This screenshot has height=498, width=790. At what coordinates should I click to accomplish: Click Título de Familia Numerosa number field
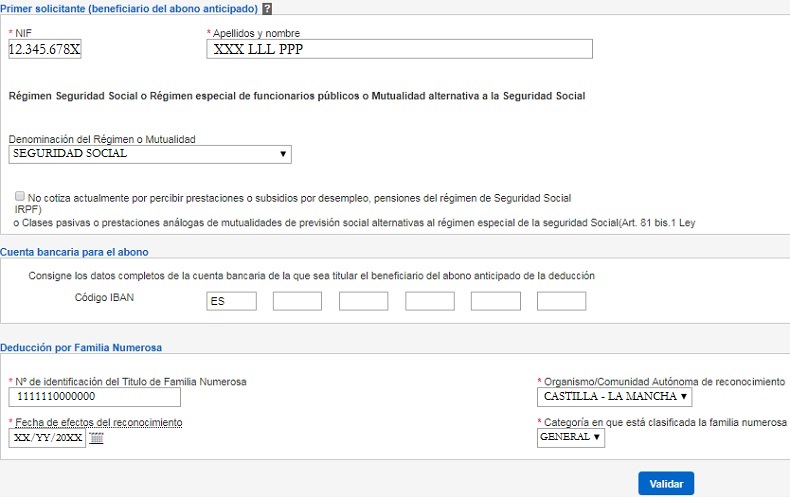pyautogui.click(x=95, y=397)
